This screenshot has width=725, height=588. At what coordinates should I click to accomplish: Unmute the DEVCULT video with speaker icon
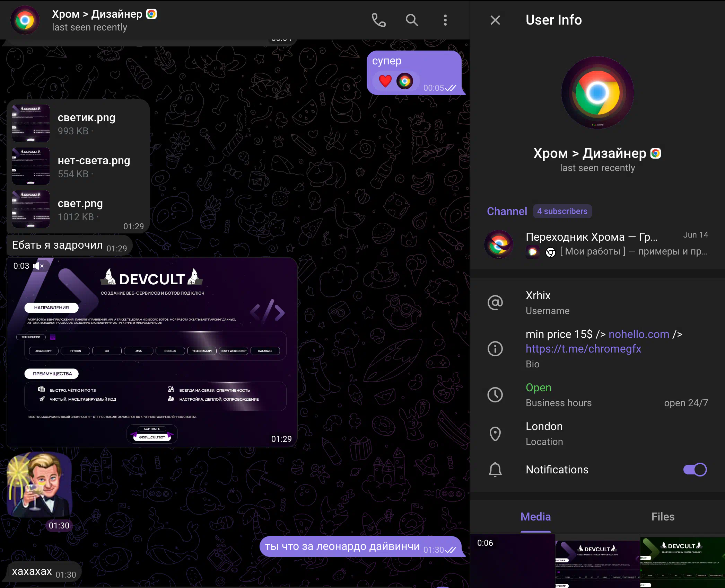(x=38, y=266)
